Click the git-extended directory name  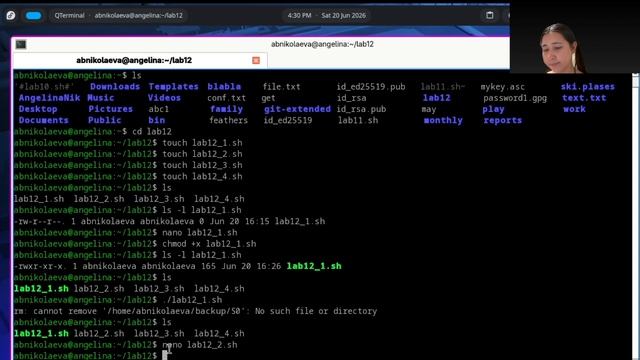pyautogui.click(x=297, y=109)
